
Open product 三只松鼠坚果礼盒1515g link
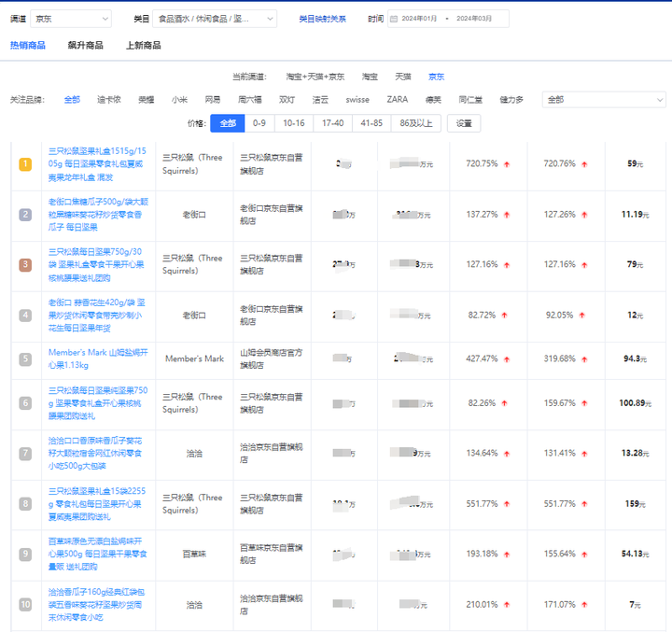coord(97,163)
